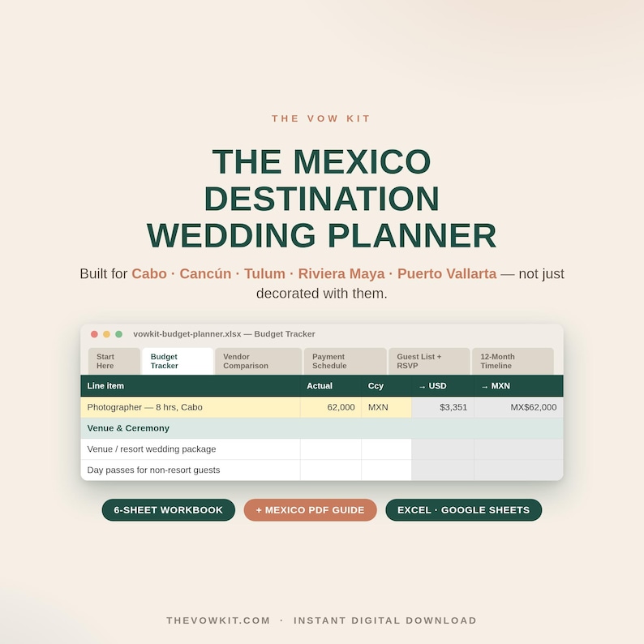Open the Start Here sheet tab
Viewport: 644px width, 644px height.
point(114,361)
